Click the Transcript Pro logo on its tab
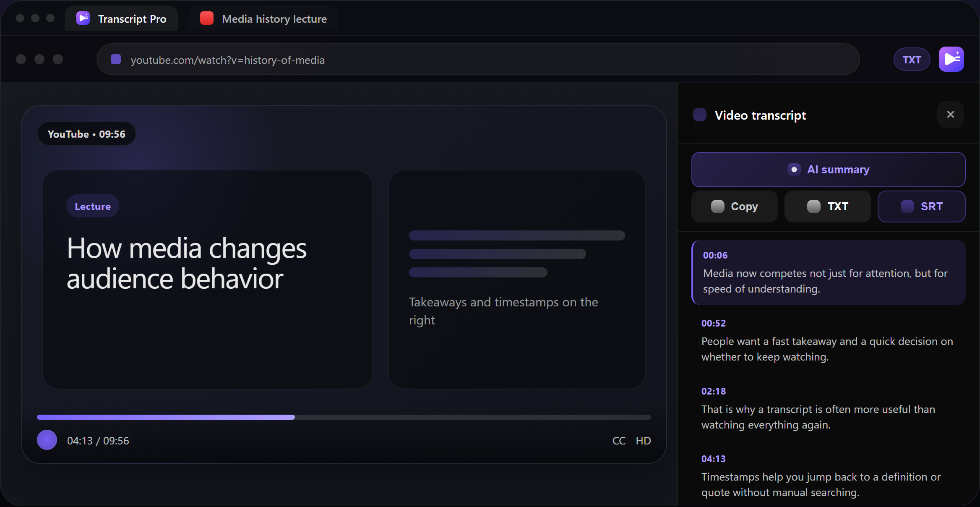980x507 pixels. click(83, 18)
